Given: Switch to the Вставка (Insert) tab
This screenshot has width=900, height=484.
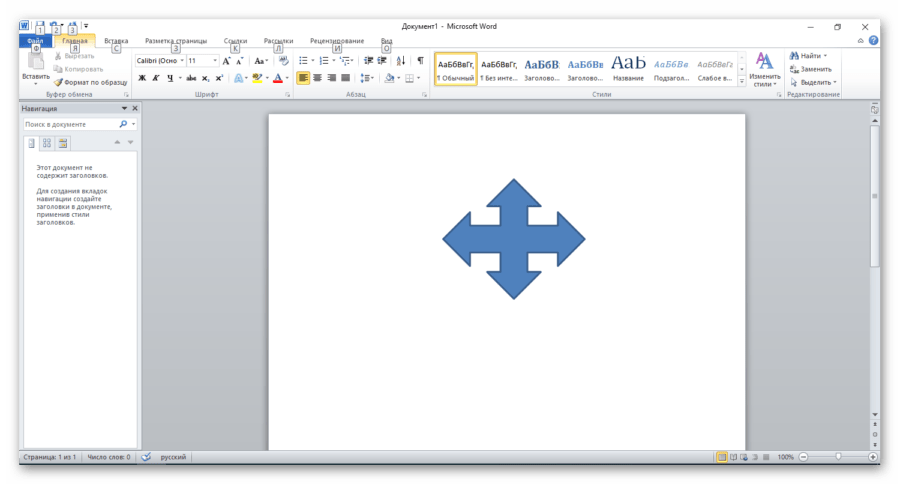Looking at the screenshot, I should [x=116, y=41].
